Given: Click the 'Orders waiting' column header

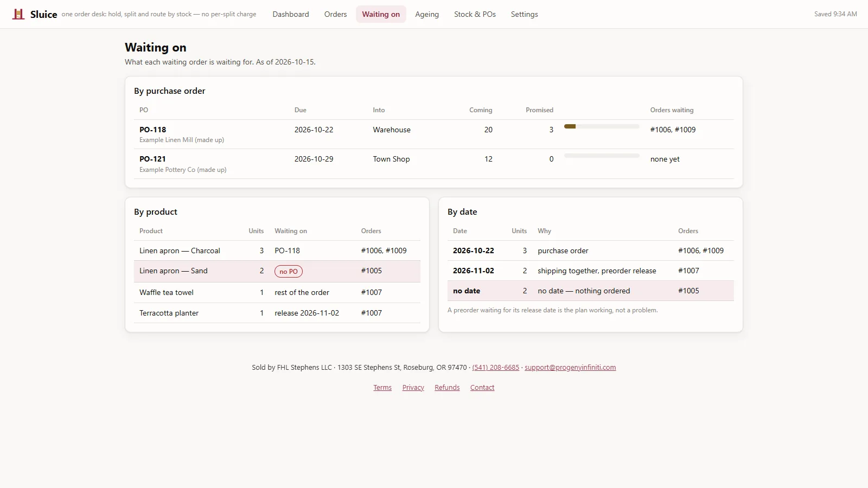Looking at the screenshot, I should tap(672, 110).
